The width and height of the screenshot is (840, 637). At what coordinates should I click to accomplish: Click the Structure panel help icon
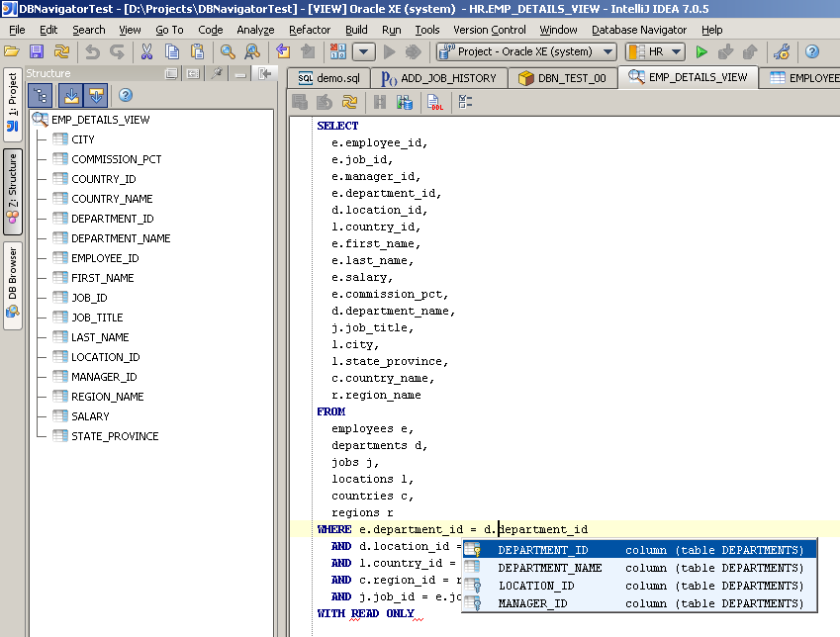click(x=126, y=95)
